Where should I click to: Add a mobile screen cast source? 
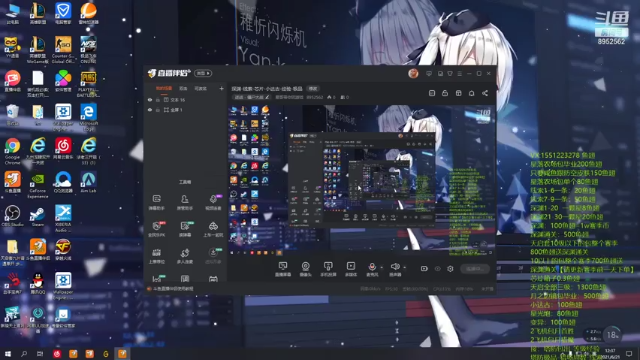click(x=328, y=269)
